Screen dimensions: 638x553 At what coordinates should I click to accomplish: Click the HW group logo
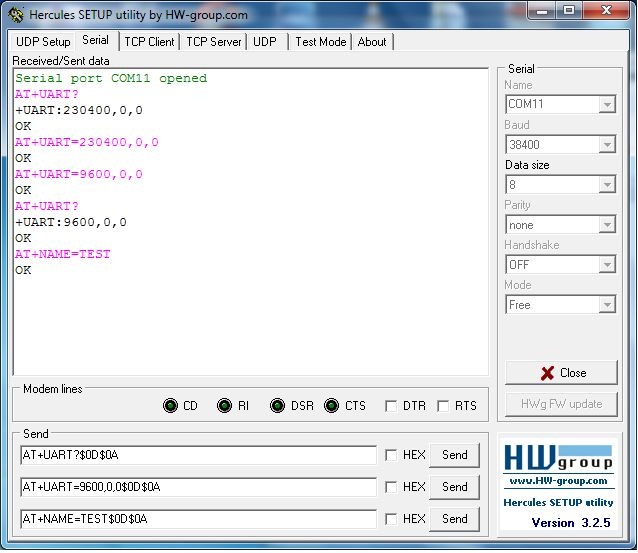pos(558,457)
